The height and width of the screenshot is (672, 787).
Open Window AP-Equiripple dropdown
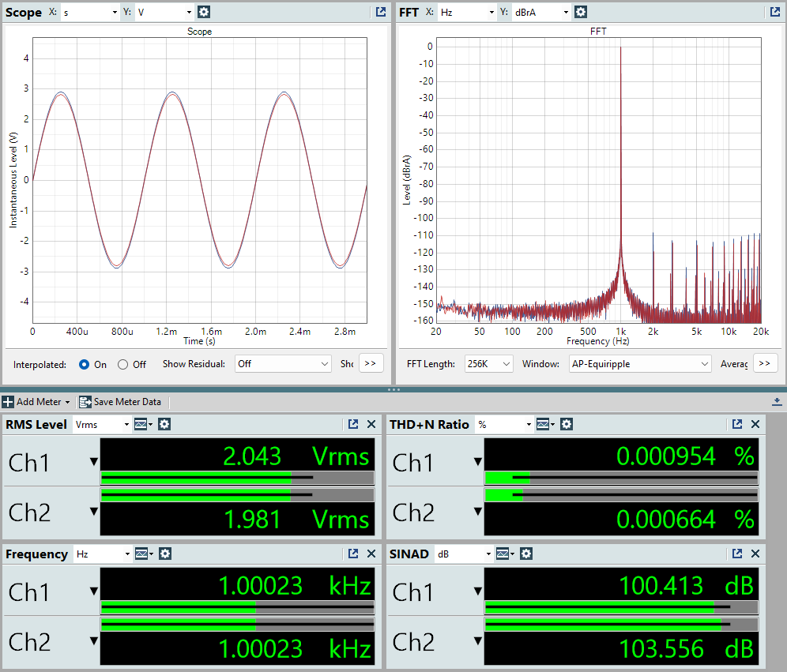[x=640, y=364]
